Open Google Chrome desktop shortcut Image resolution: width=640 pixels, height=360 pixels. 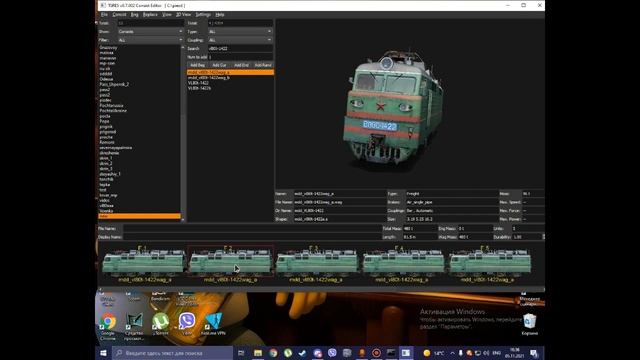pos(108,326)
